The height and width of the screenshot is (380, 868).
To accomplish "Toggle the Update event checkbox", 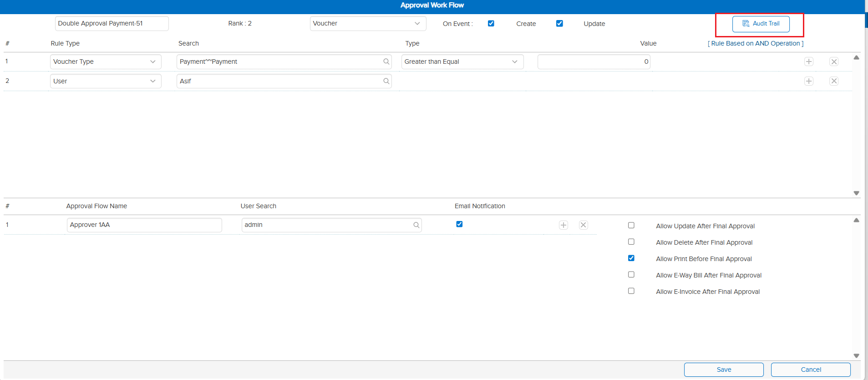I will 560,23.
